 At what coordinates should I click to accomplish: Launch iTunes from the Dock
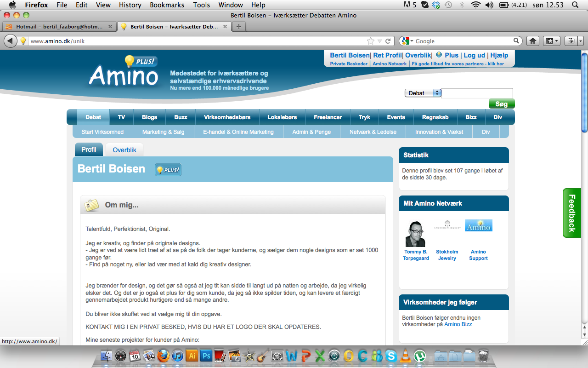click(x=177, y=356)
